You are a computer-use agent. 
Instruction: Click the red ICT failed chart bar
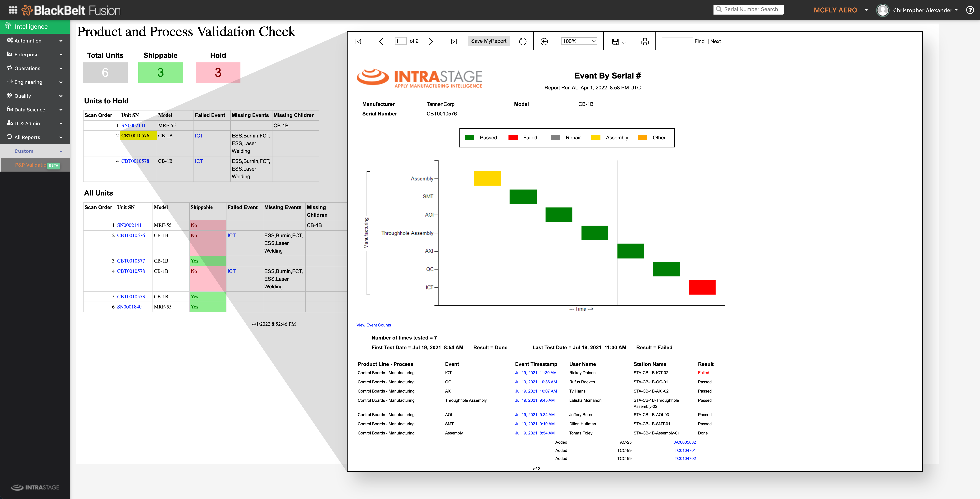[x=702, y=288]
